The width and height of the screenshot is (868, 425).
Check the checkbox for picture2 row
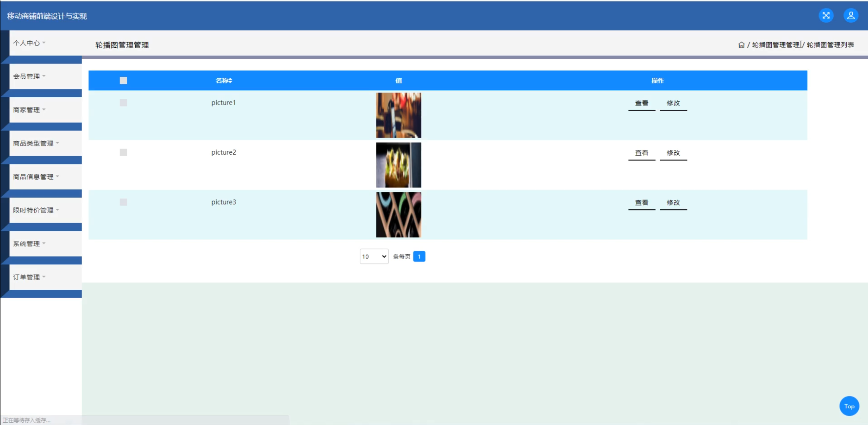(123, 152)
